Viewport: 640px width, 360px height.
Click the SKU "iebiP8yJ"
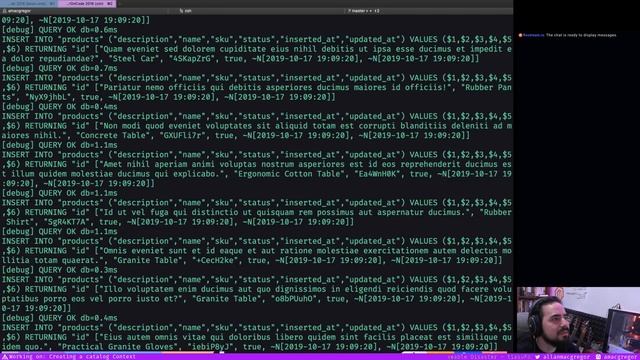210,347
